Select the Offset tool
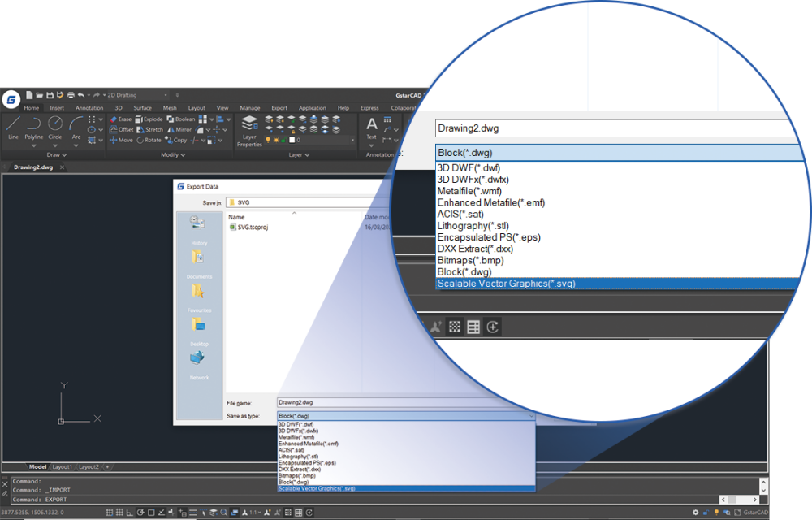The height and width of the screenshot is (520, 812). (121, 129)
